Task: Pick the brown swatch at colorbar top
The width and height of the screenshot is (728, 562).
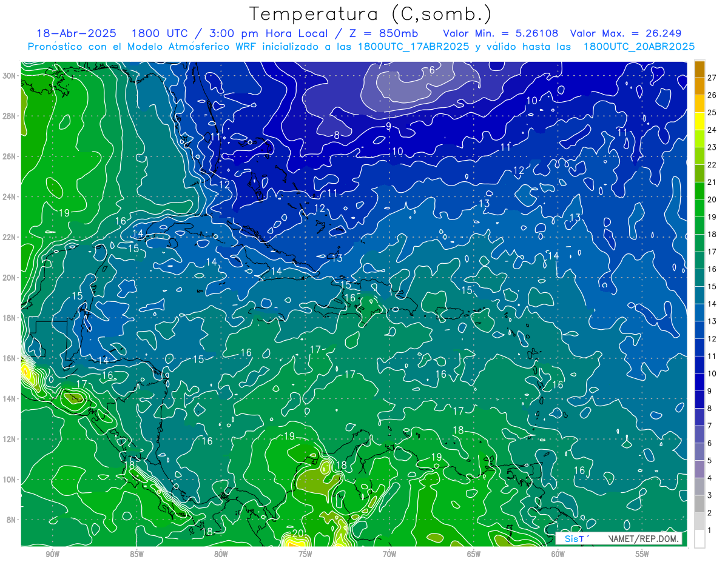Action: pos(699,69)
